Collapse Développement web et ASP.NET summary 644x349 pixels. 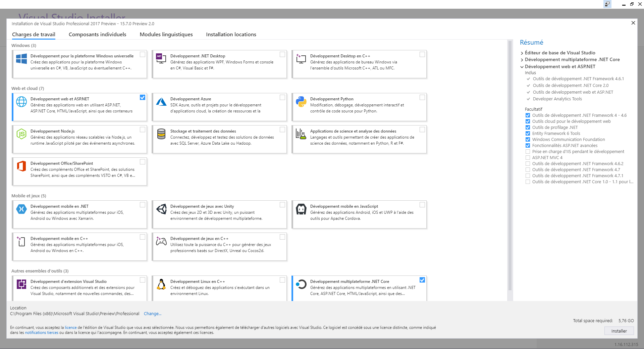pyautogui.click(x=522, y=67)
